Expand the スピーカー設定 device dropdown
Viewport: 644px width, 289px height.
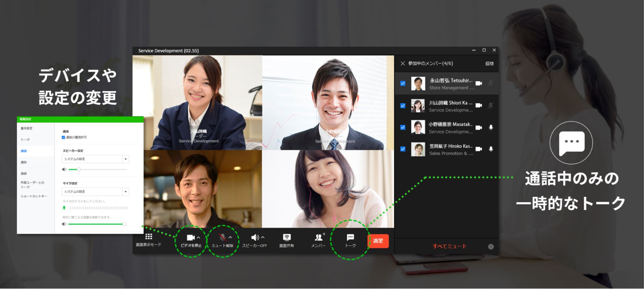pos(125,159)
